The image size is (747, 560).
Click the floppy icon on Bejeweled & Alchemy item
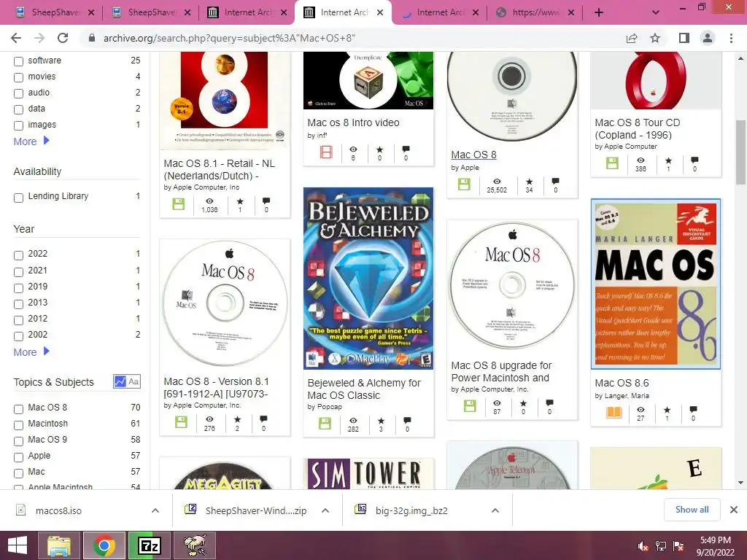click(x=325, y=424)
